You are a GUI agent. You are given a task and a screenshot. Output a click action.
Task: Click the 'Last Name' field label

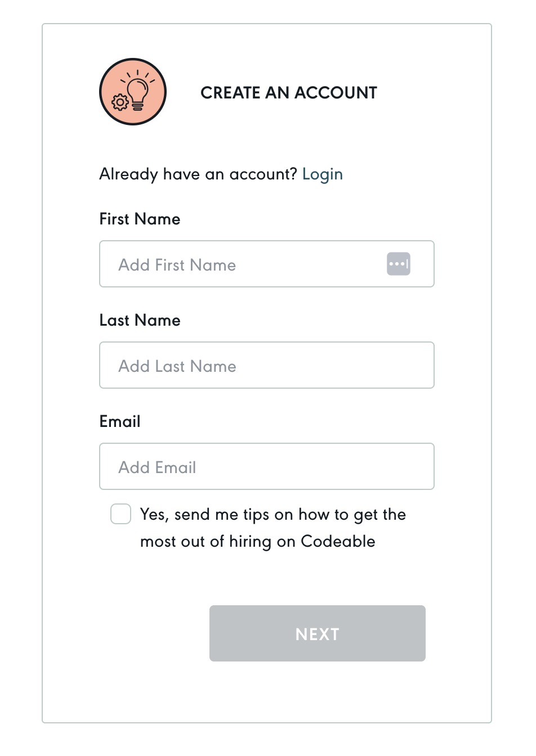140,321
